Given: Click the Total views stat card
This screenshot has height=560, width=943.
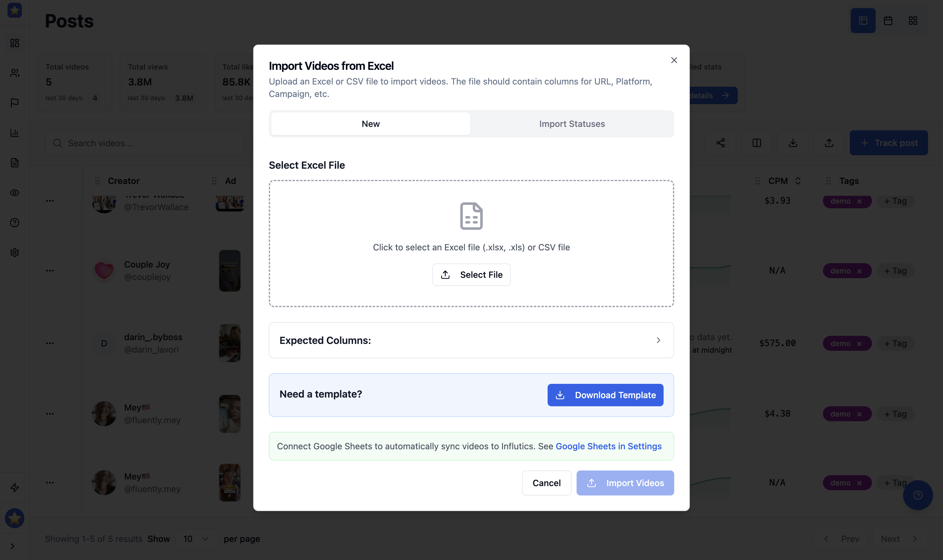Looking at the screenshot, I should point(163,83).
